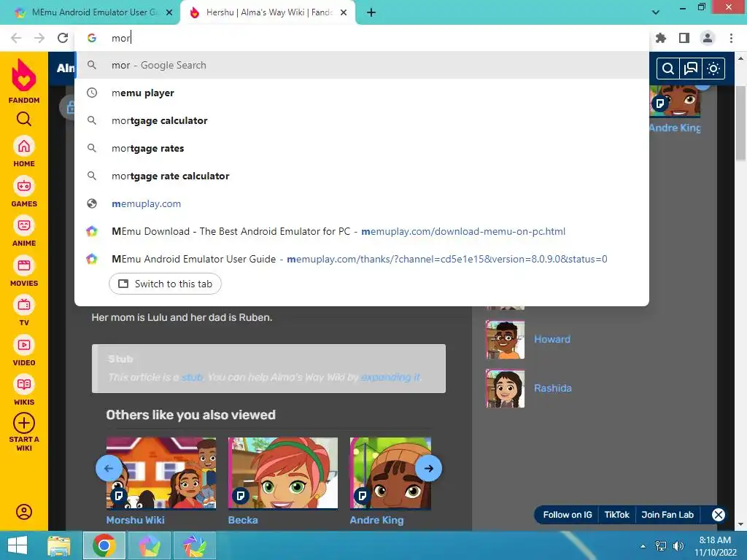Open a new Chrome tab
The height and width of the screenshot is (560, 747).
pos(371,13)
